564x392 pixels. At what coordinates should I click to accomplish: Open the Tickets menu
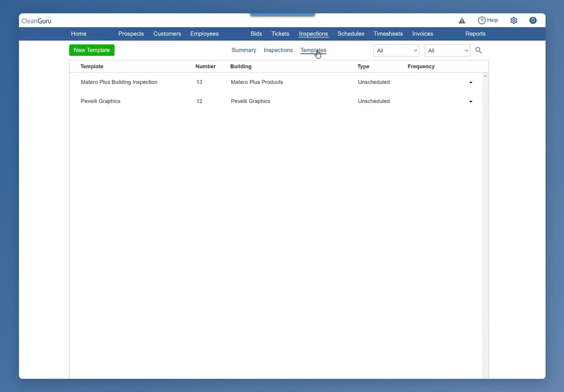tap(280, 34)
